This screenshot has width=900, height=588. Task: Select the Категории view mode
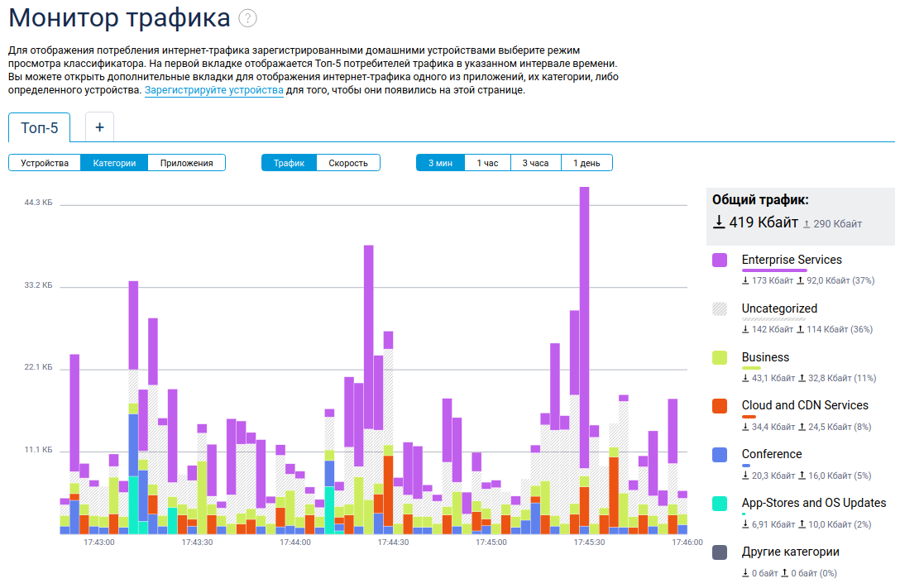[x=114, y=163]
